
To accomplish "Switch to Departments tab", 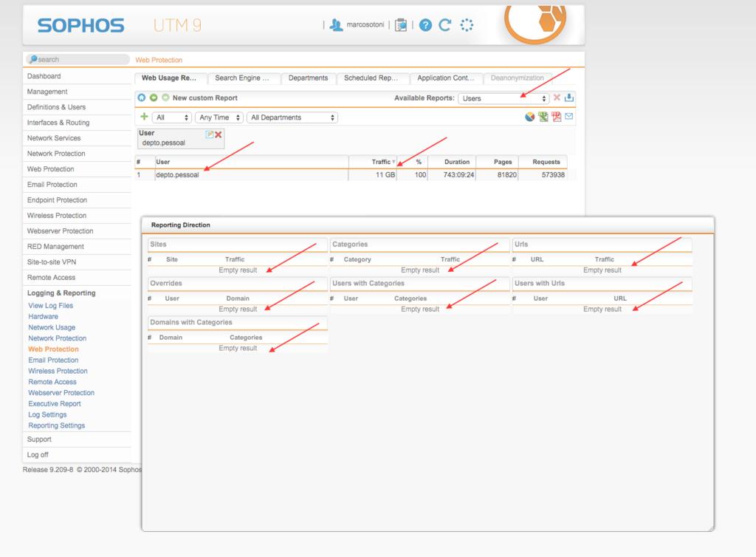I will point(308,78).
